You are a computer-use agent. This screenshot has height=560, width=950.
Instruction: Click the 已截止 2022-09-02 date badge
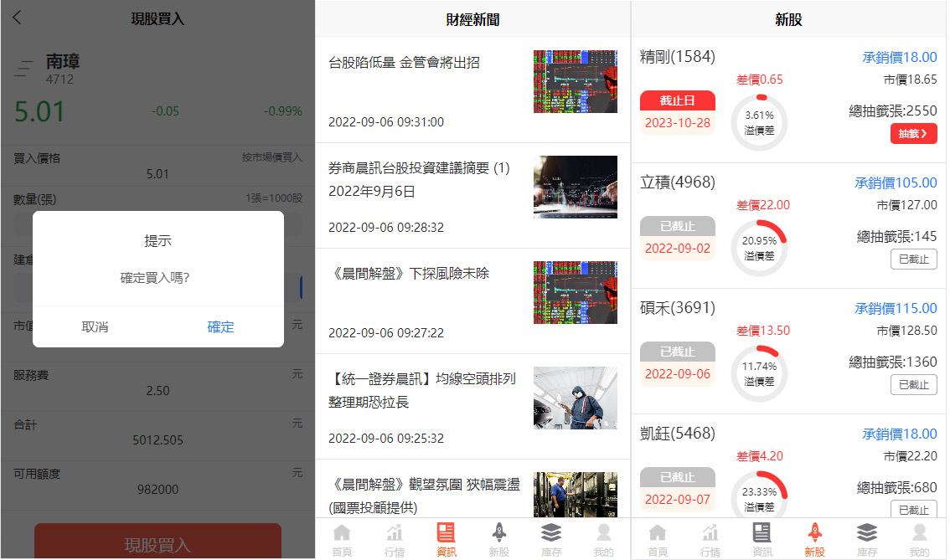coord(678,238)
